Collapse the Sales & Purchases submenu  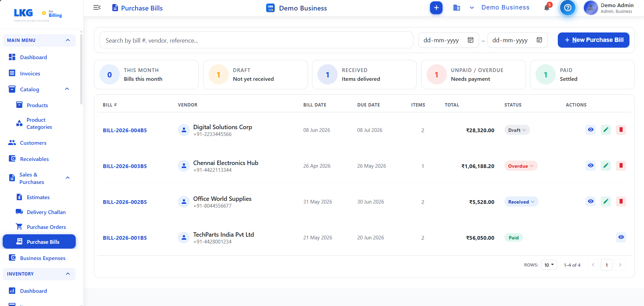(68, 178)
